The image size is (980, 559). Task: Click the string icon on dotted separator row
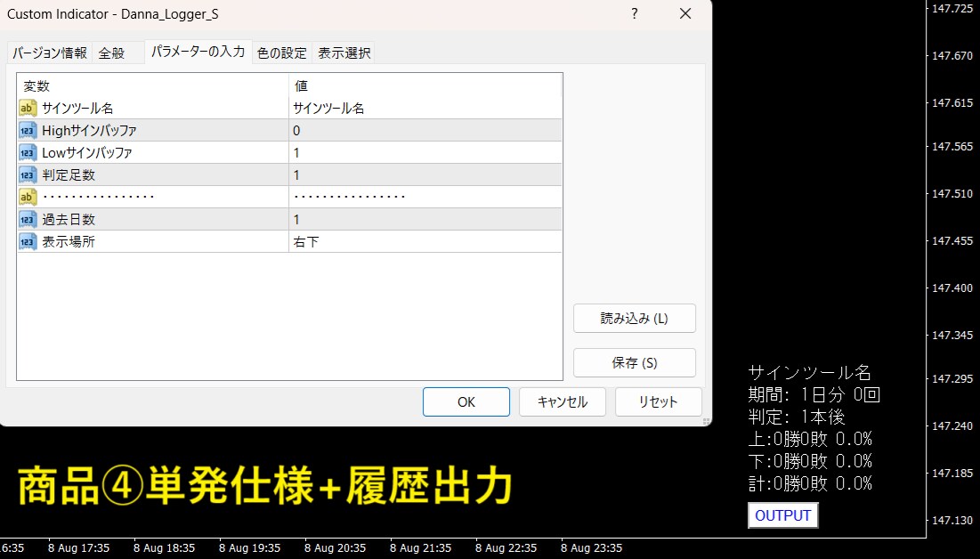coord(28,197)
